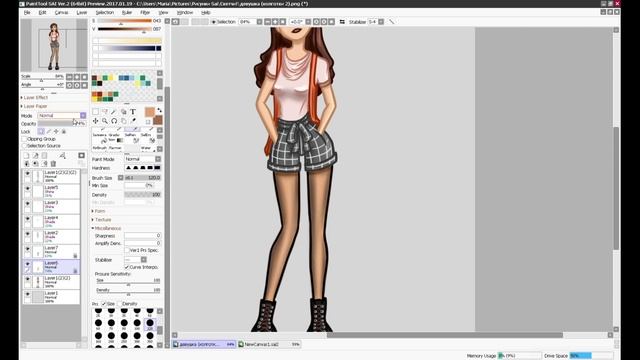Adjust the layer Opacity slider

click(x=61, y=123)
